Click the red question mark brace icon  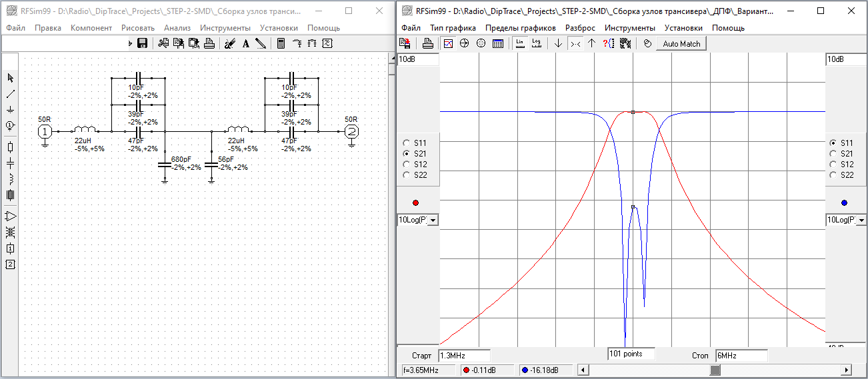[x=608, y=43]
